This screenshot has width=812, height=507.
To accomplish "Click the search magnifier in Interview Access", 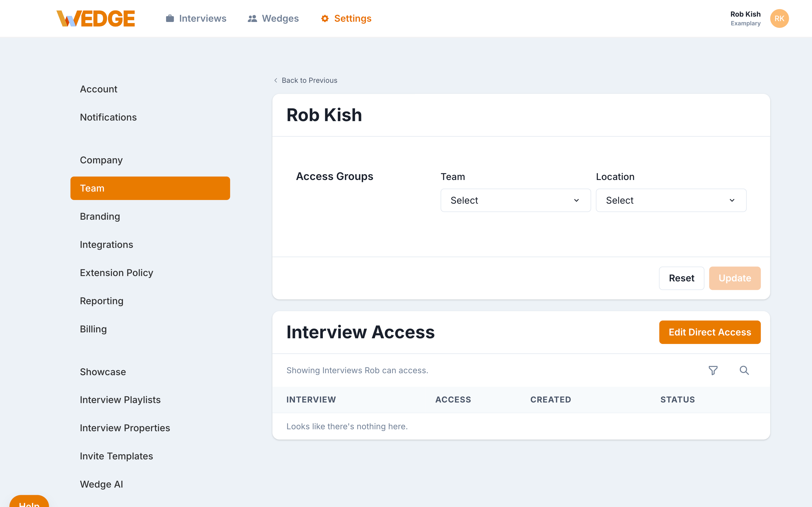I will pos(744,370).
